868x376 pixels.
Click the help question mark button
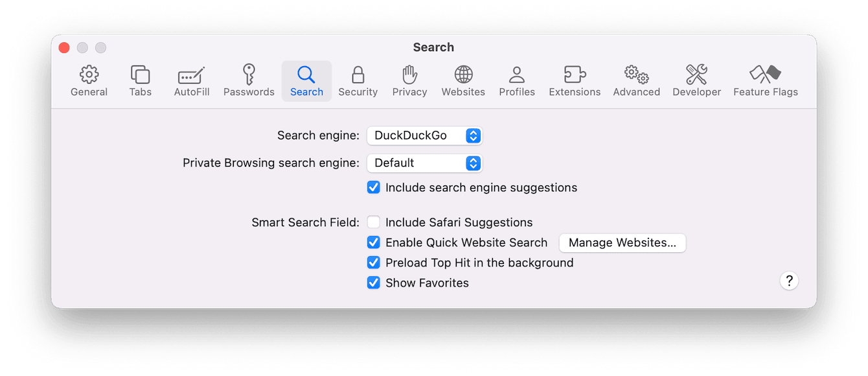pos(789,281)
